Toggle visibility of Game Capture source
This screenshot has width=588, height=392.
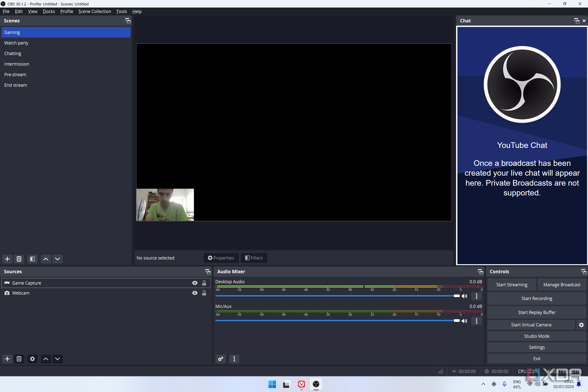(x=195, y=283)
